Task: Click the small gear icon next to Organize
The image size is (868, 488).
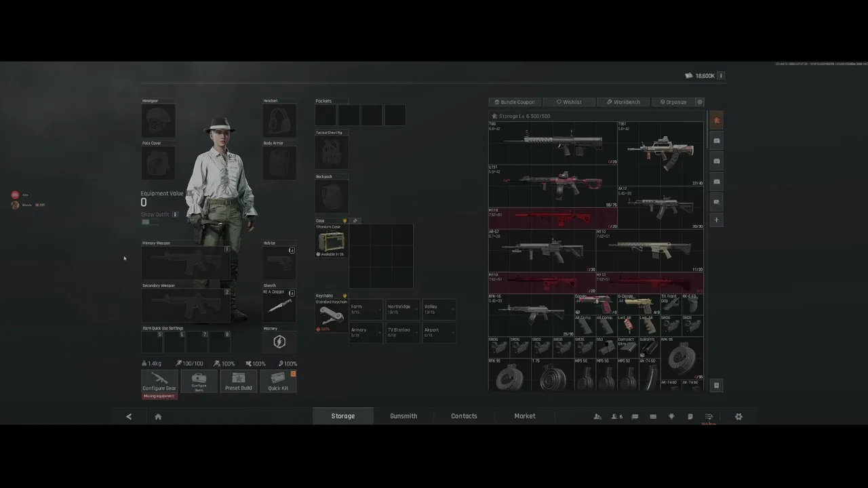Action: [700, 102]
